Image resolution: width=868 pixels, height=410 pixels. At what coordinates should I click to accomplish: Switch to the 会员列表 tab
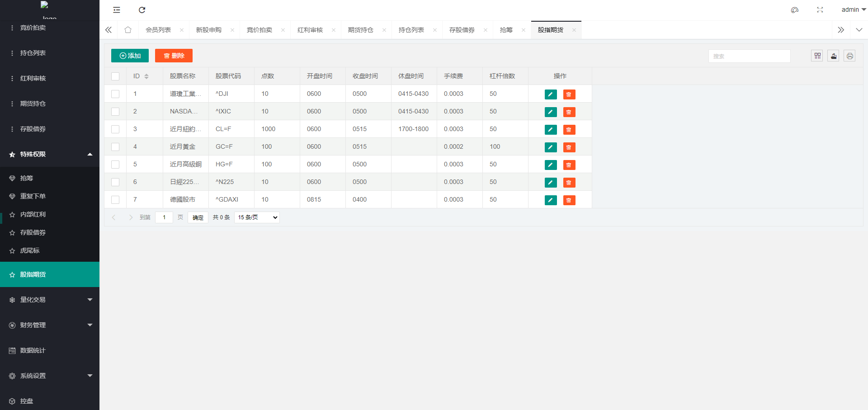(158, 30)
